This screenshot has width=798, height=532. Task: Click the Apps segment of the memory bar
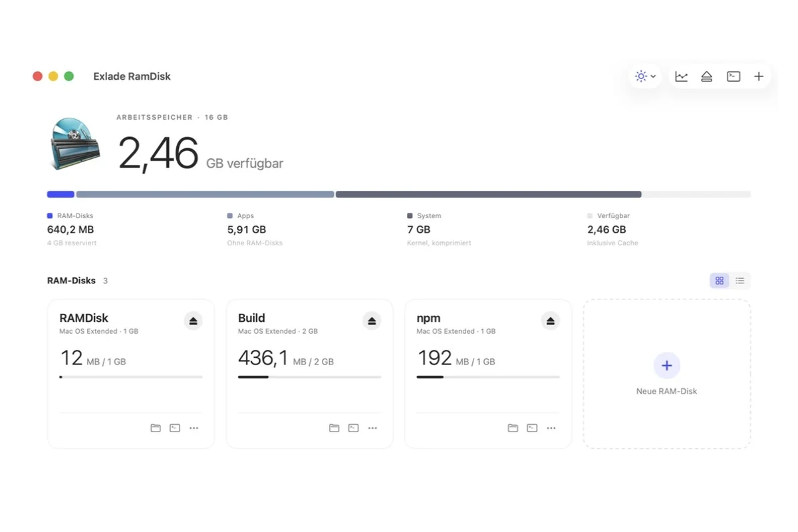tap(205, 194)
